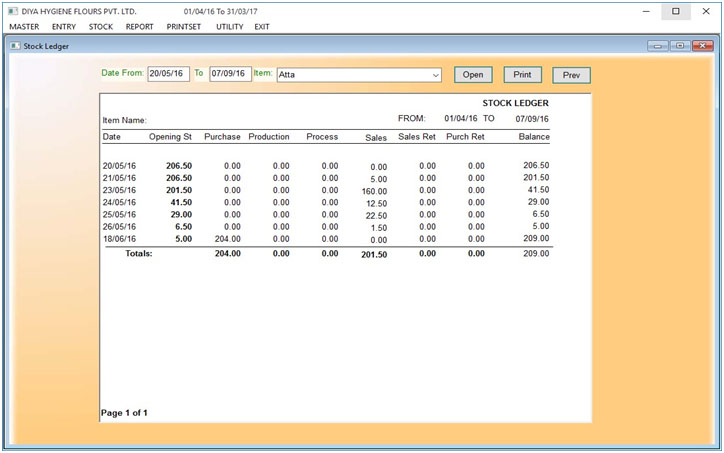Click the Stock Ledger window icon
The image size is (724, 453).
coord(14,46)
